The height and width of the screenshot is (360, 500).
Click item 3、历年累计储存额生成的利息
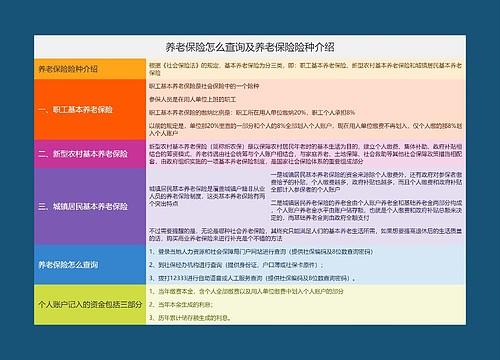190,318
